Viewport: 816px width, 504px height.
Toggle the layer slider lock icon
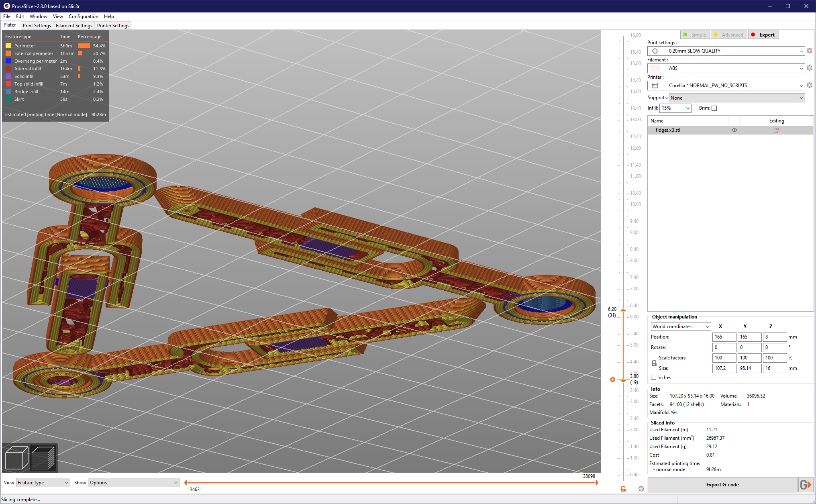coord(623,489)
